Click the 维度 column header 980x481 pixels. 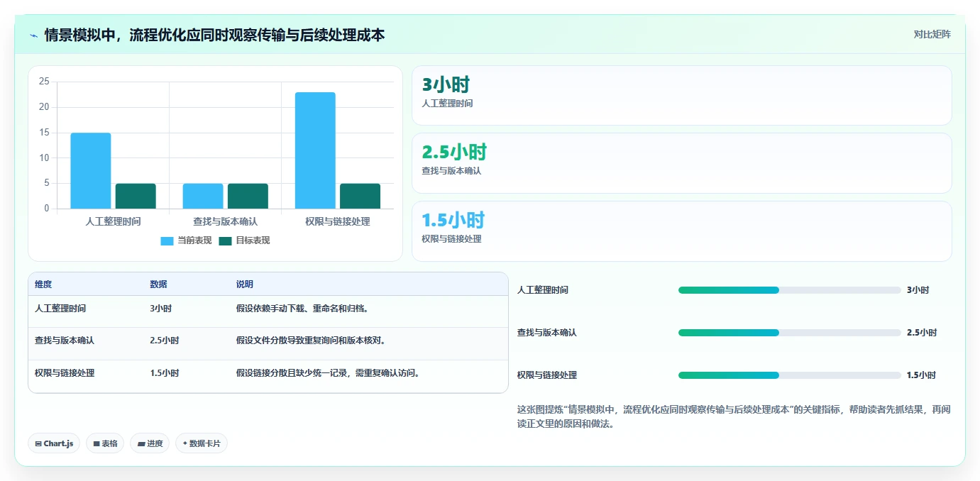click(43, 284)
